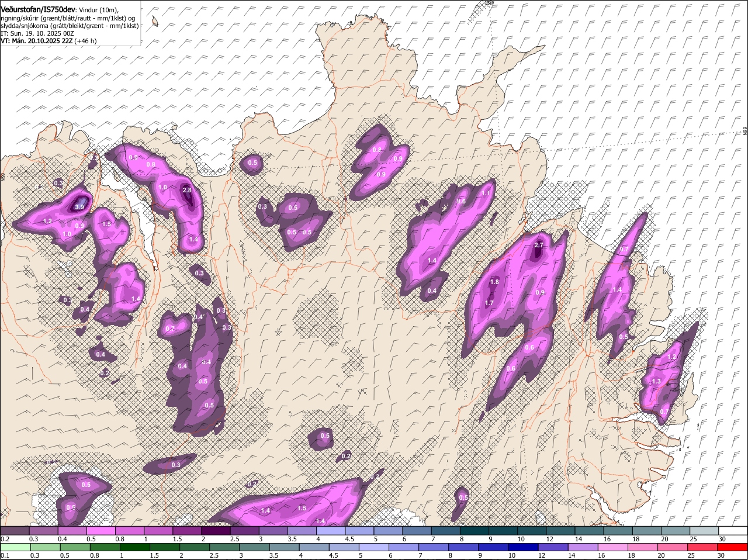The width and height of the screenshot is (748, 560).
Task: Click the small island off the northwest coast
Action: [x=155, y=22]
